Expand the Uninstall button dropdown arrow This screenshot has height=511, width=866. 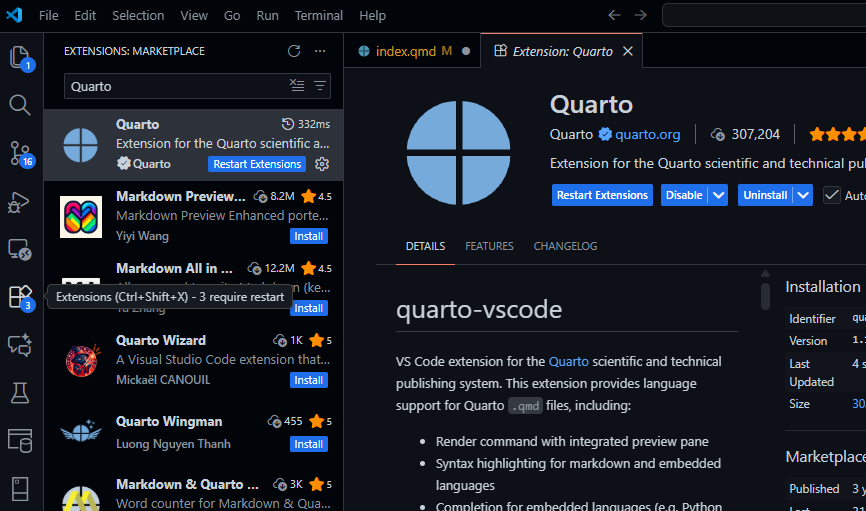pos(803,195)
